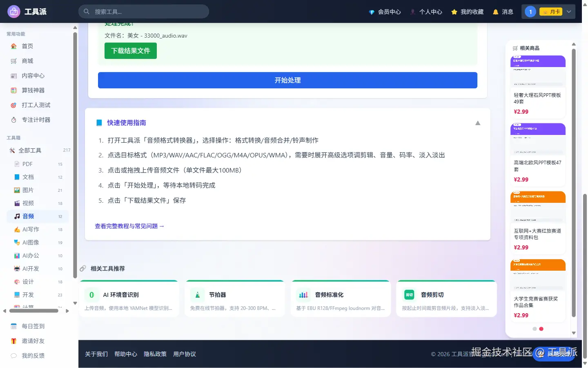The image size is (588, 368).
Task: Click the 开始处理 blue button
Action: 287,80
